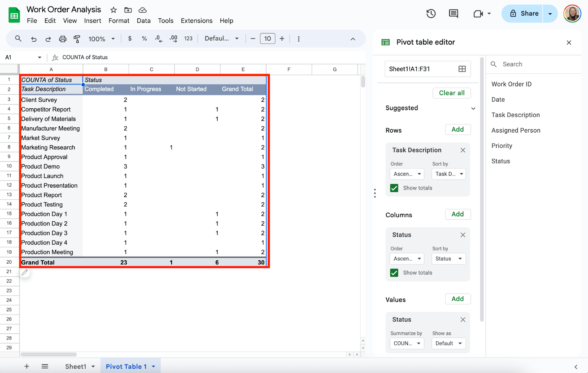
Task: Uncheck Show totals under Columns Status
Action: (x=394, y=273)
